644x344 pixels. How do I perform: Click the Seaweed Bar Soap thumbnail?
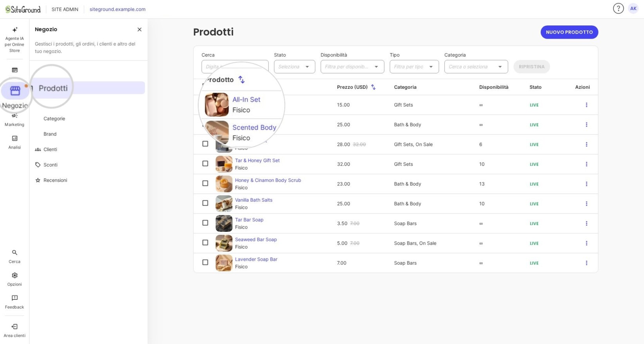point(224,243)
